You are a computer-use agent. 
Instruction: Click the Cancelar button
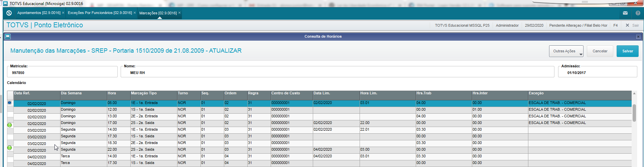point(600,51)
